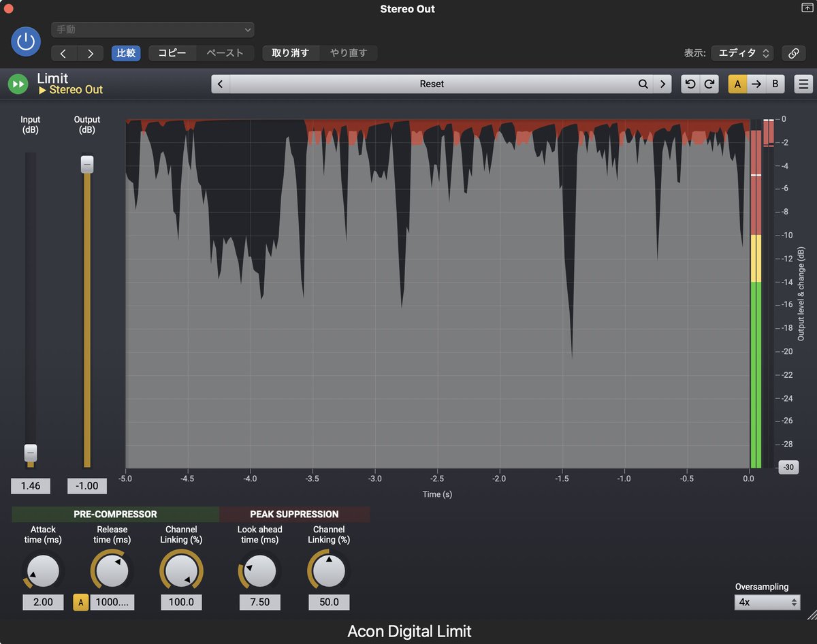The image size is (817, 644).
Task: Click the resize grip bottom right corner
Action: (811, 615)
